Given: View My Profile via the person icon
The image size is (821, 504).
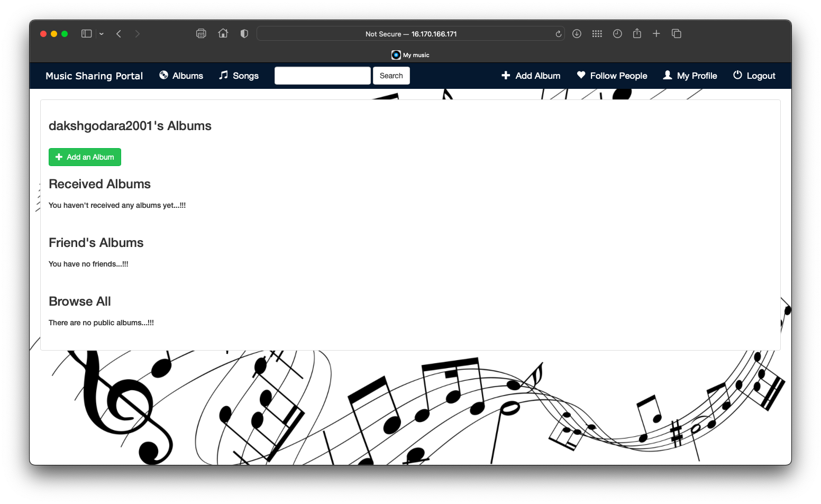Looking at the screenshot, I should click(668, 75).
